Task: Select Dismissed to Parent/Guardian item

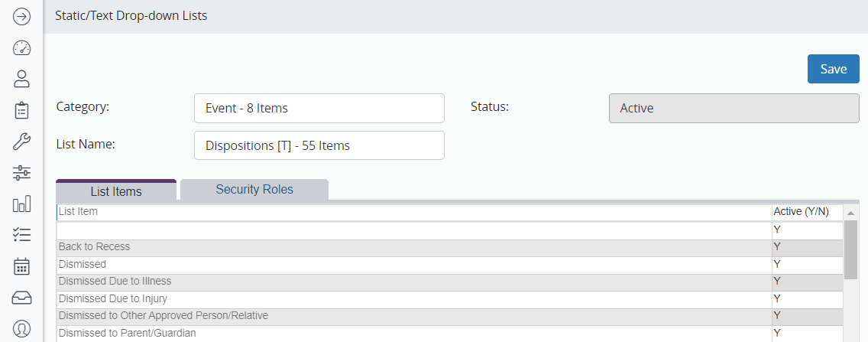Action: 414,333
